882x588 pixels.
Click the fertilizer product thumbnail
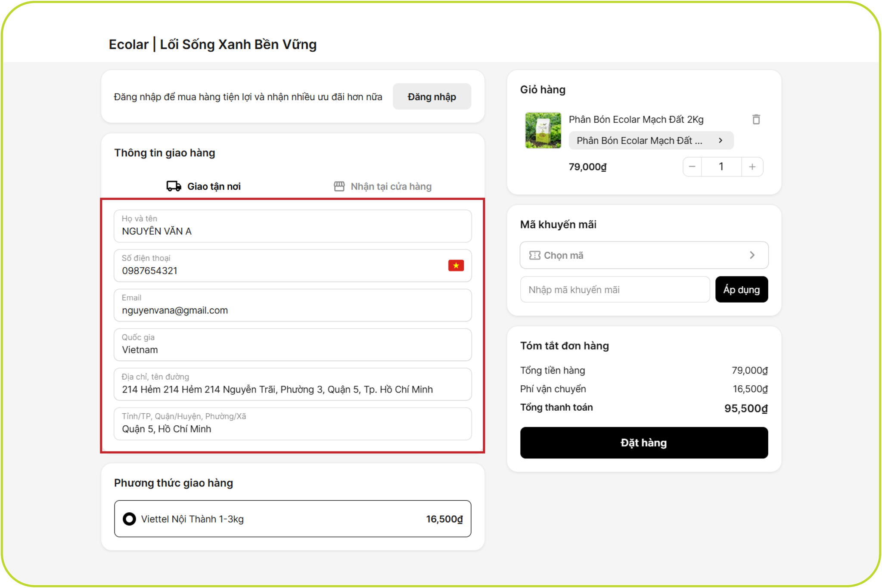pyautogui.click(x=543, y=130)
